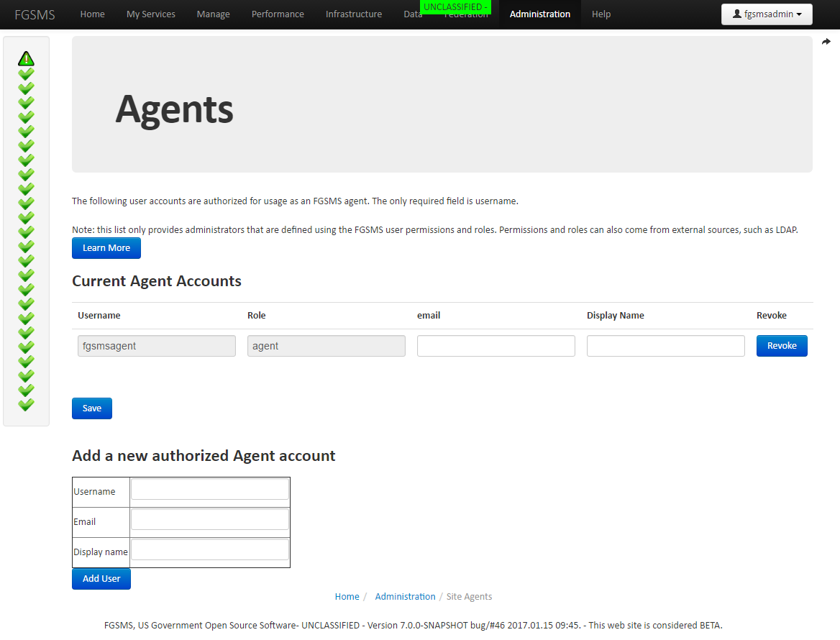Screen dimensions: 840x640
Task: Open the Administration menu
Action: (539, 14)
